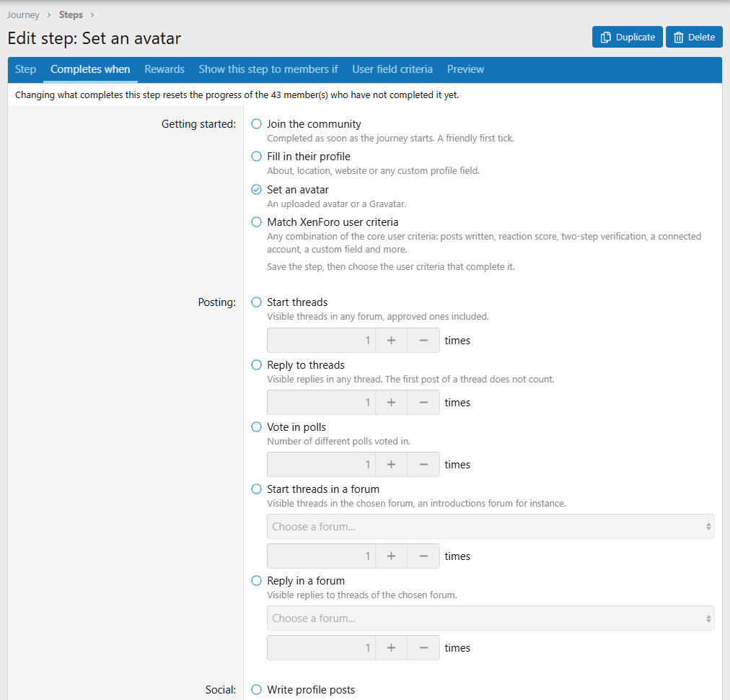730x700 pixels.
Task: Decrease Start threads in a forum count
Action: pos(423,556)
